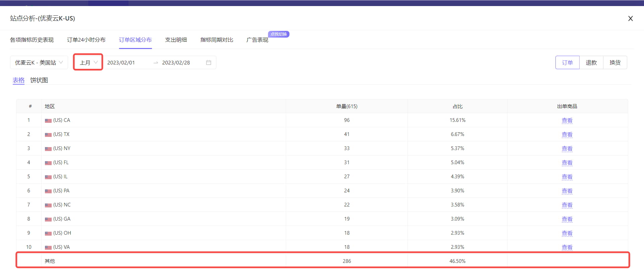The image size is (644, 279).
Task: Switch to 订单24小时分布 tab
Action: coord(86,40)
